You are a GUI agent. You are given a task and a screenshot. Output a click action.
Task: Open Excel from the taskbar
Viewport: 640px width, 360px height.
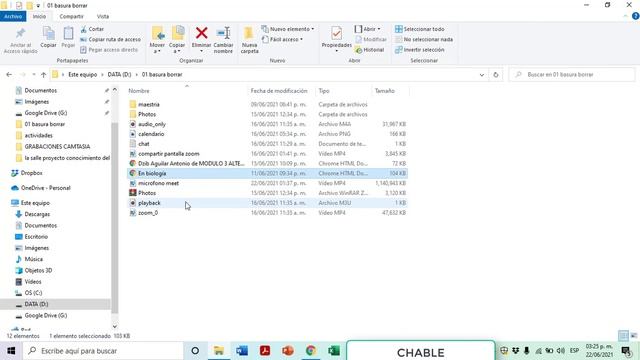point(334,351)
